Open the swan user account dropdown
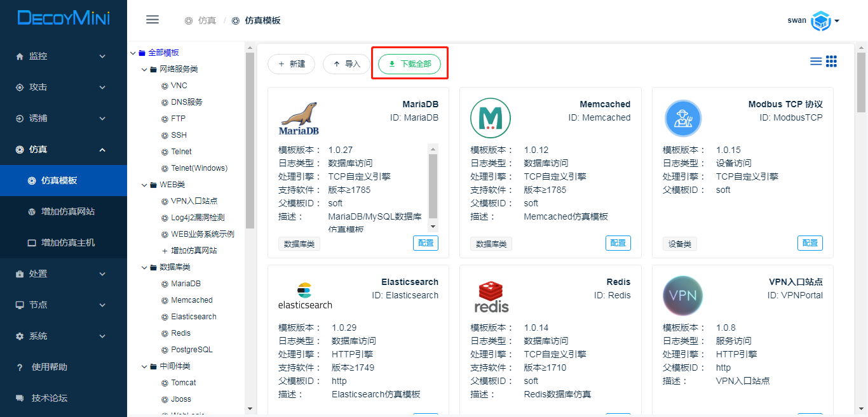The image size is (868, 417). (x=814, y=20)
